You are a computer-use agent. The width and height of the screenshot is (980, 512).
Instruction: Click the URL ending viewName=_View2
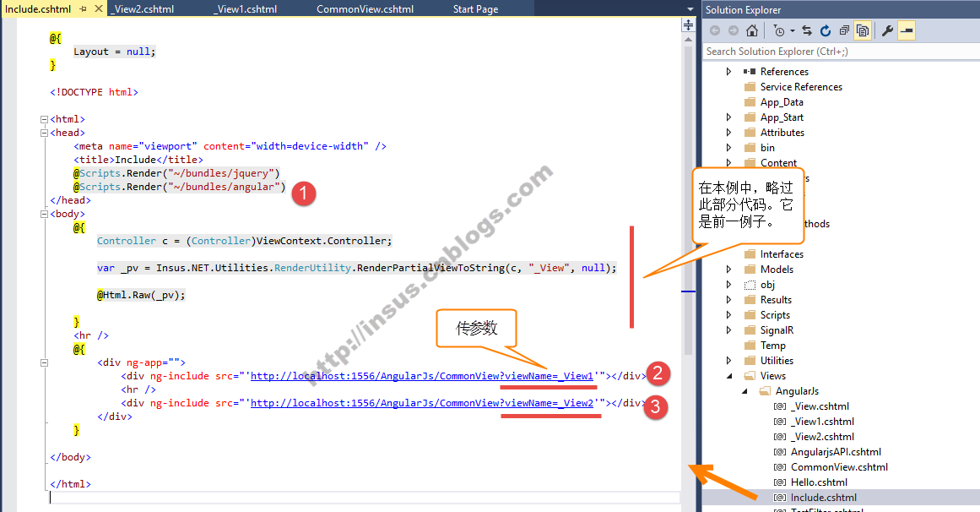[422, 403]
